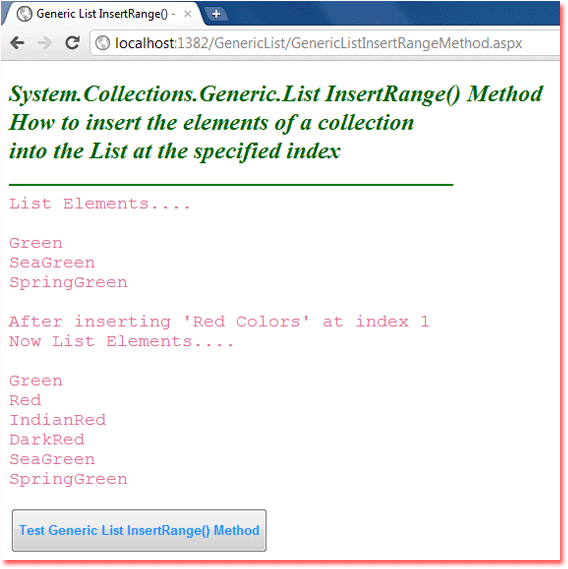Click the 'Now List Elements....' line

coord(121,341)
